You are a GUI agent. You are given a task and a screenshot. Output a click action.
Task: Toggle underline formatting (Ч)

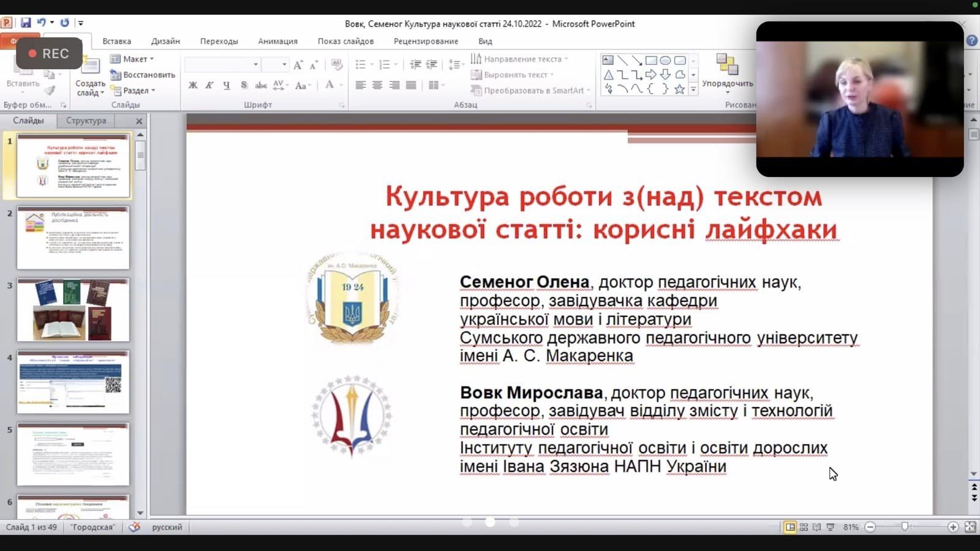[x=227, y=85]
